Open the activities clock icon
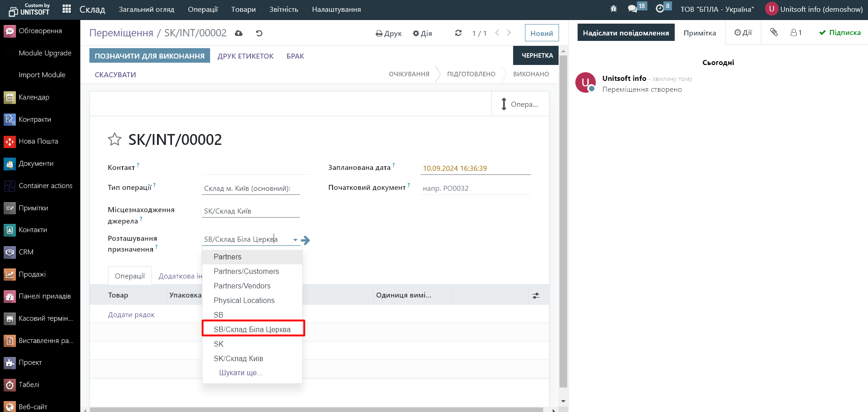 click(660, 9)
